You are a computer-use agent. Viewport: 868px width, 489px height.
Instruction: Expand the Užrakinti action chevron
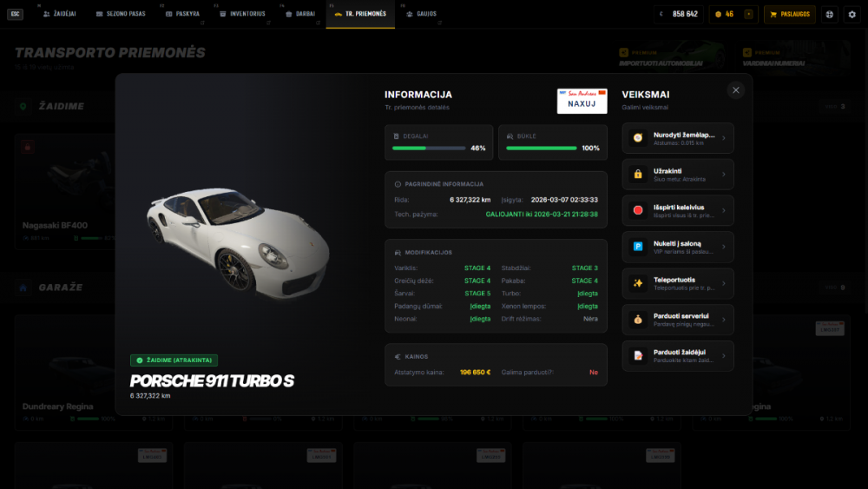click(x=724, y=174)
